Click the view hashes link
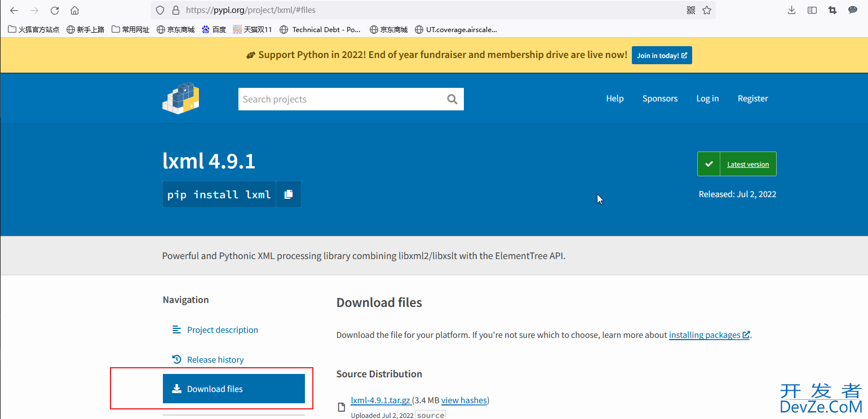This screenshot has width=868, height=419. [x=464, y=400]
